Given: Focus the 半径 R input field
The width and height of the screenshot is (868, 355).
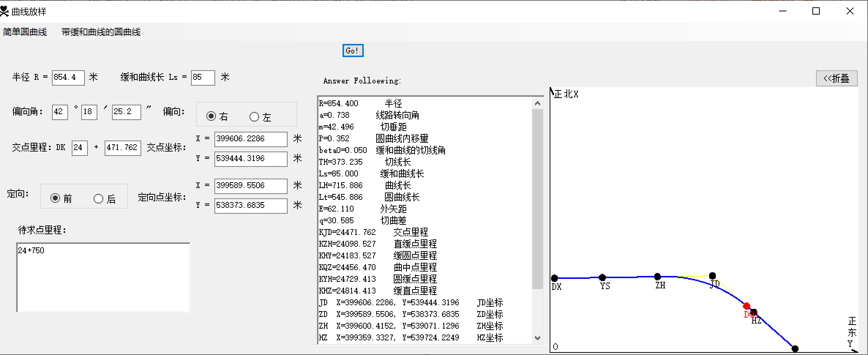Looking at the screenshot, I should pos(68,78).
